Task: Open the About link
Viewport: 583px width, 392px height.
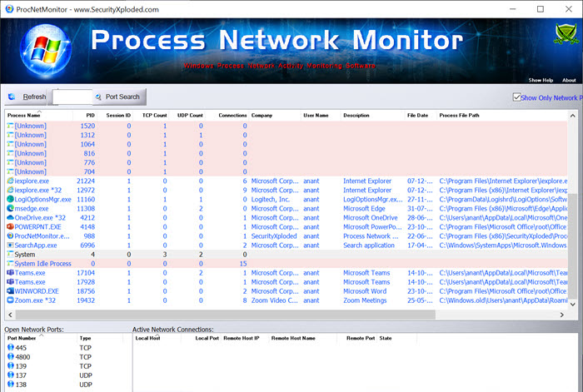Action: [x=569, y=80]
